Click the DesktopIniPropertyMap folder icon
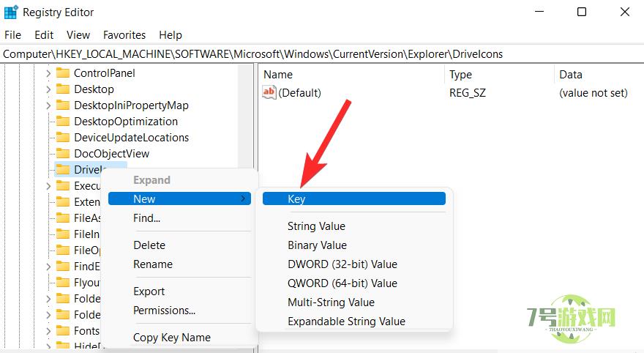 (63, 105)
